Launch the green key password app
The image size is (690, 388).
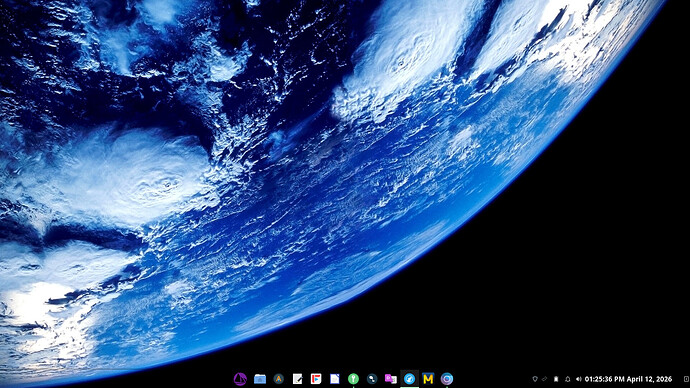353,379
